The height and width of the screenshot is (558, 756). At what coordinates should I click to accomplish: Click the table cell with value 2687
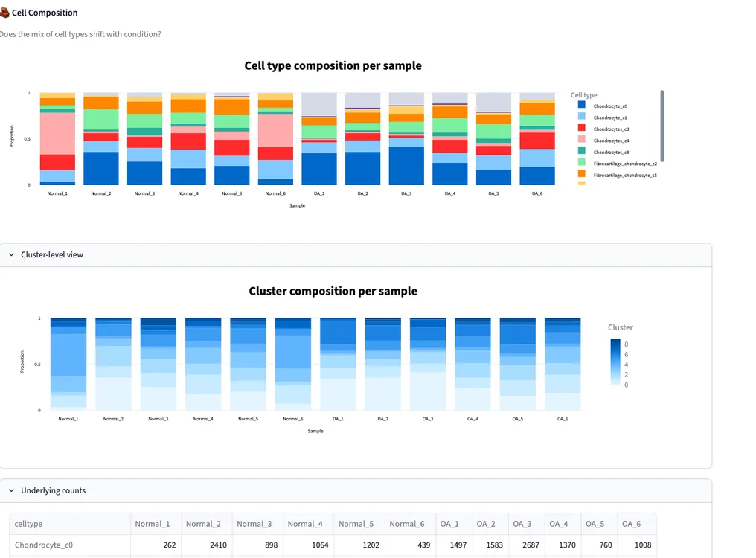[527, 545]
